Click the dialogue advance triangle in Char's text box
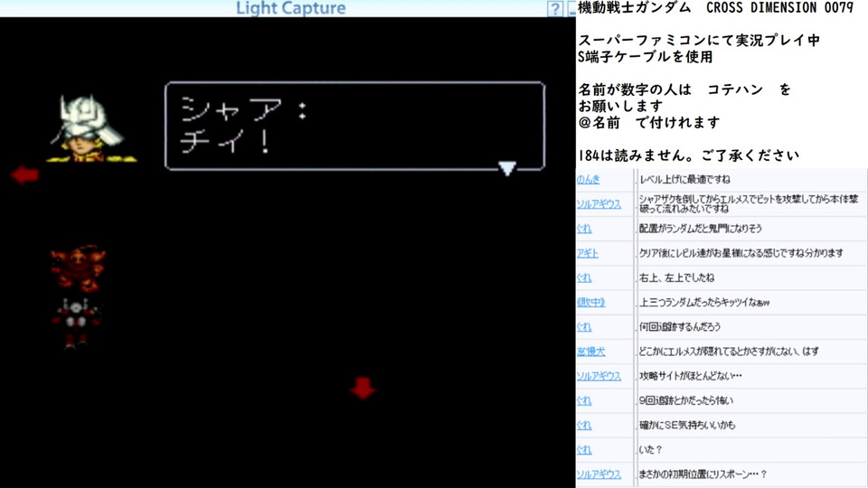Screen dimensions: 868x488 507,168
